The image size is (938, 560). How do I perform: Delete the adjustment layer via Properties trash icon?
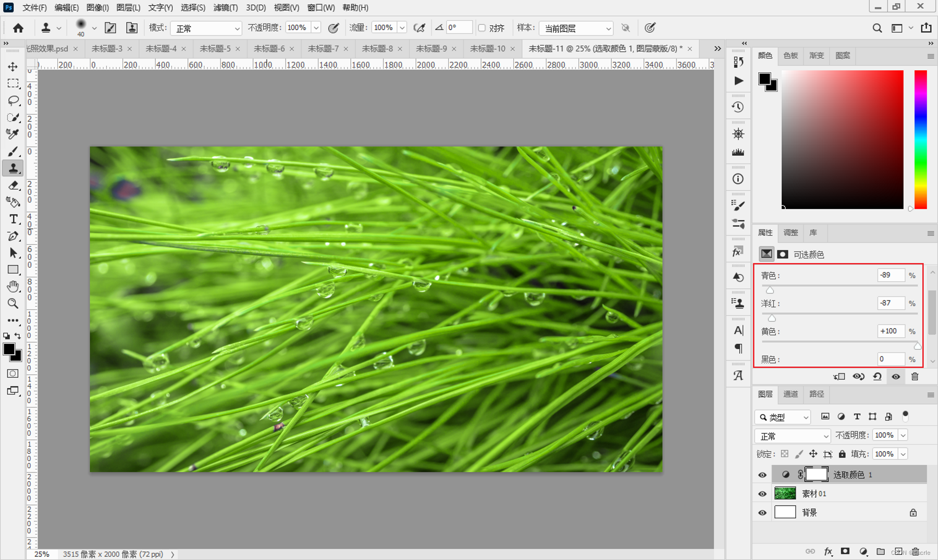coord(915,377)
